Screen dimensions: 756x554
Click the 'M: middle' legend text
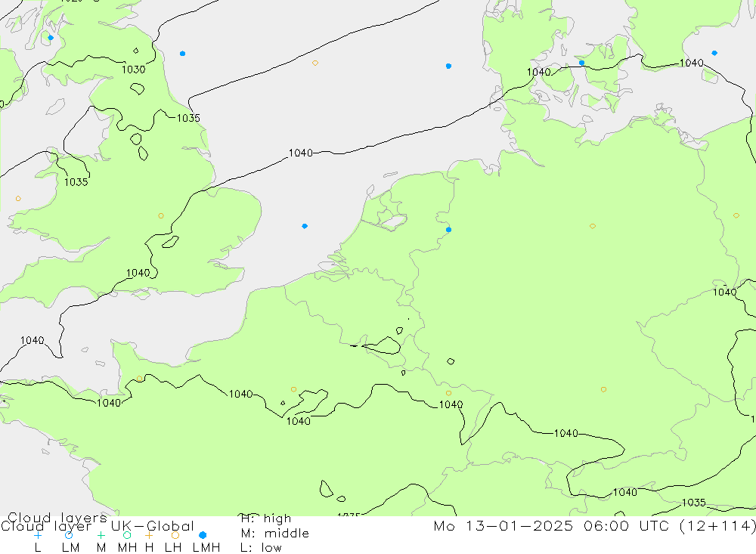(x=275, y=534)
